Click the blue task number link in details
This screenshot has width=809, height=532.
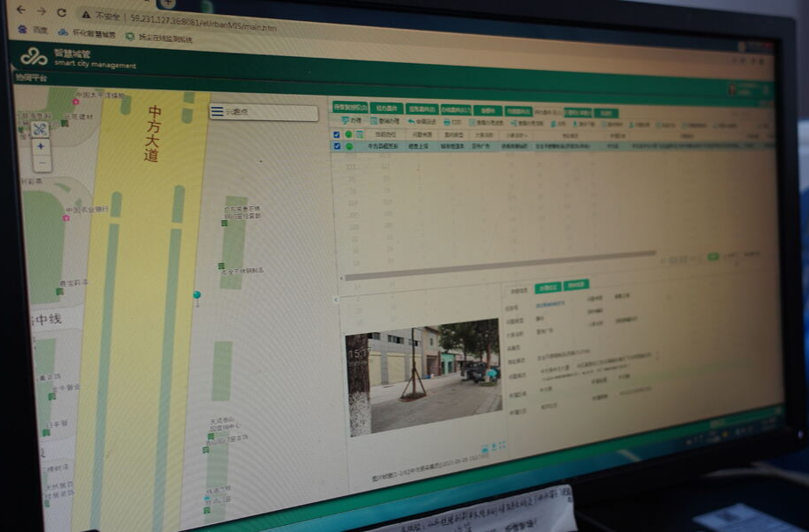click(x=550, y=305)
